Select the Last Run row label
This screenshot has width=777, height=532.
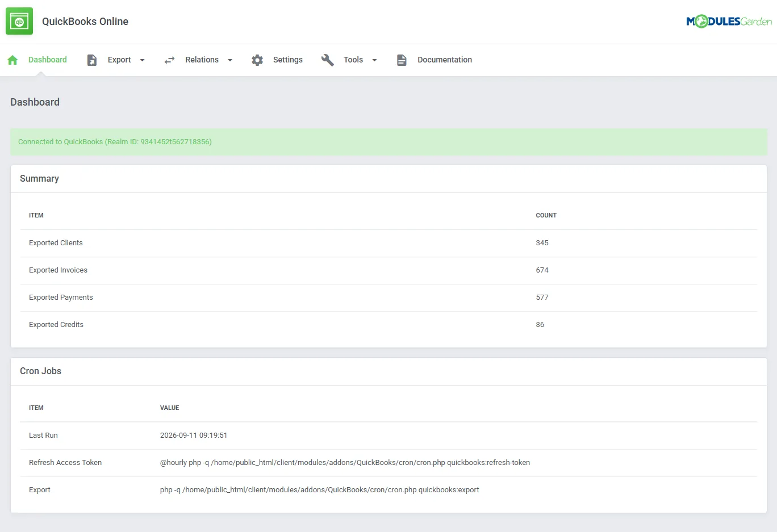click(x=43, y=435)
